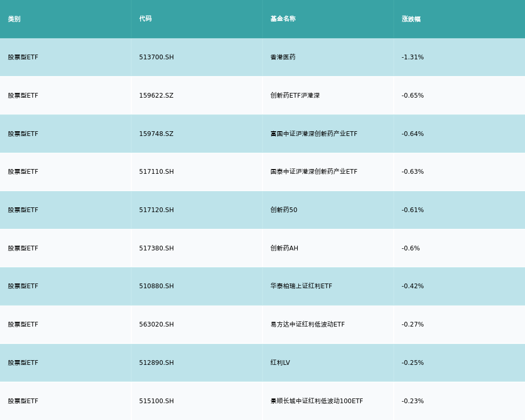Click the -0.25% change value
The image size is (525, 420).
413,363
